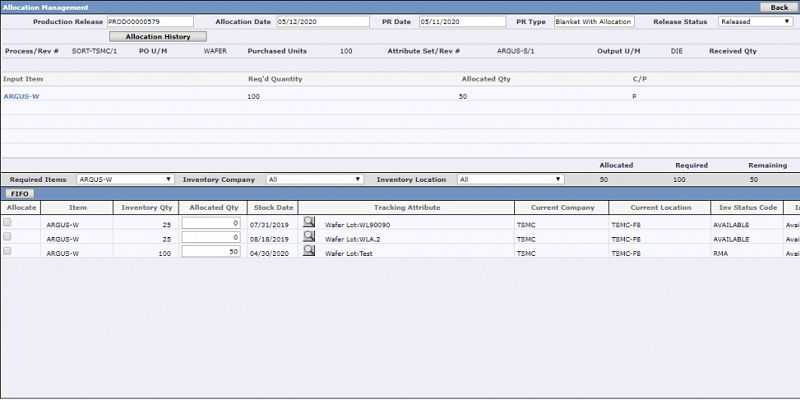Click Allocated Qty field for Wafer Lot:Test
The height and width of the screenshot is (400, 800).
210,252
